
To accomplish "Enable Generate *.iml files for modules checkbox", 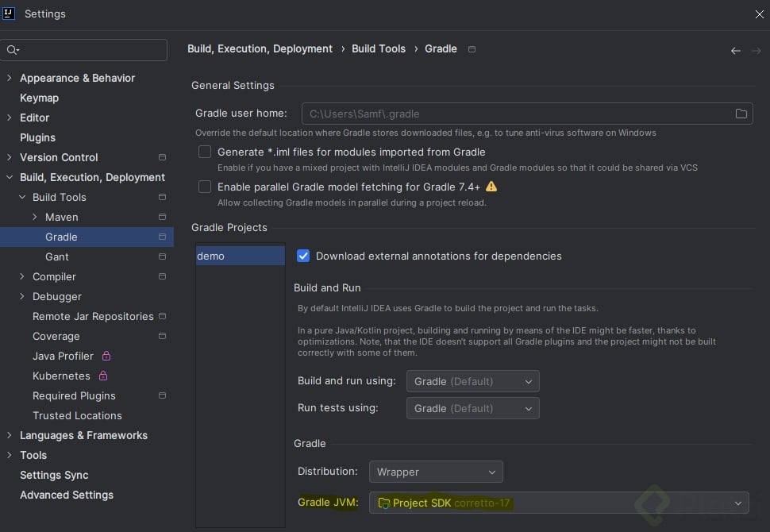I will (205, 152).
